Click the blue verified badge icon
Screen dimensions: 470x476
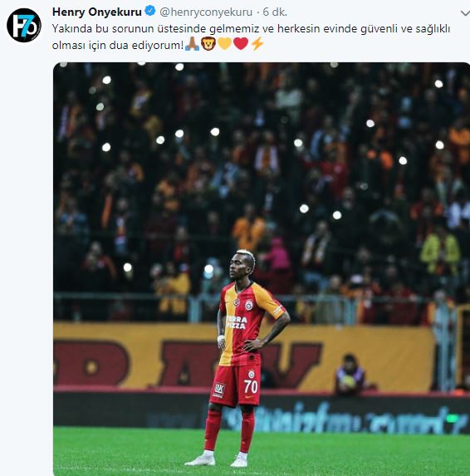click(x=150, y=12)
